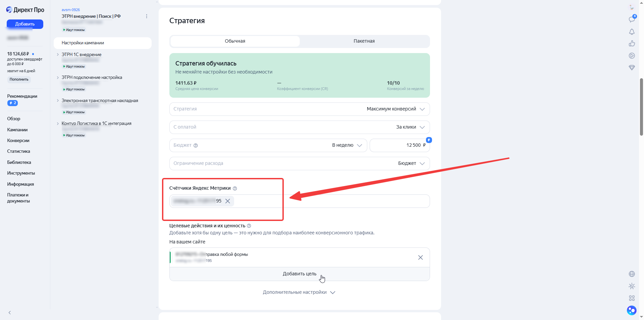Expand the Электронная транспортная накладная group
The height and width of the screenshot is (320, 644).
[x=58, y=100]
